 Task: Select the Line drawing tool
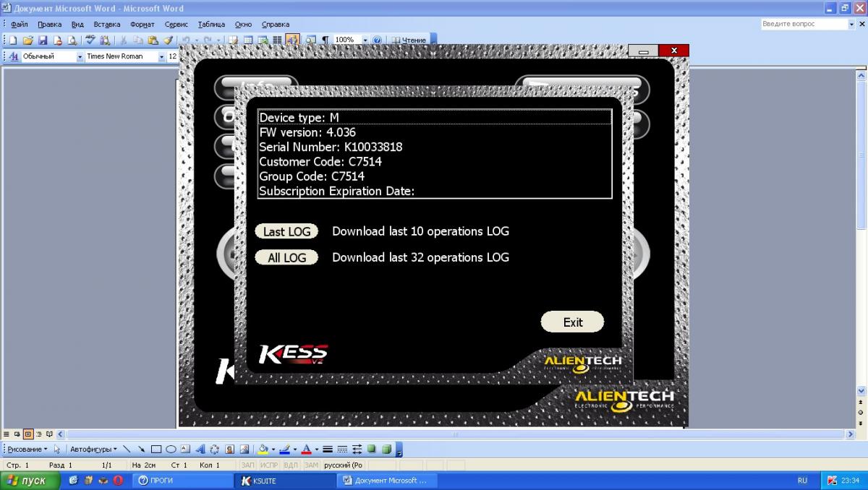(127, 450)
